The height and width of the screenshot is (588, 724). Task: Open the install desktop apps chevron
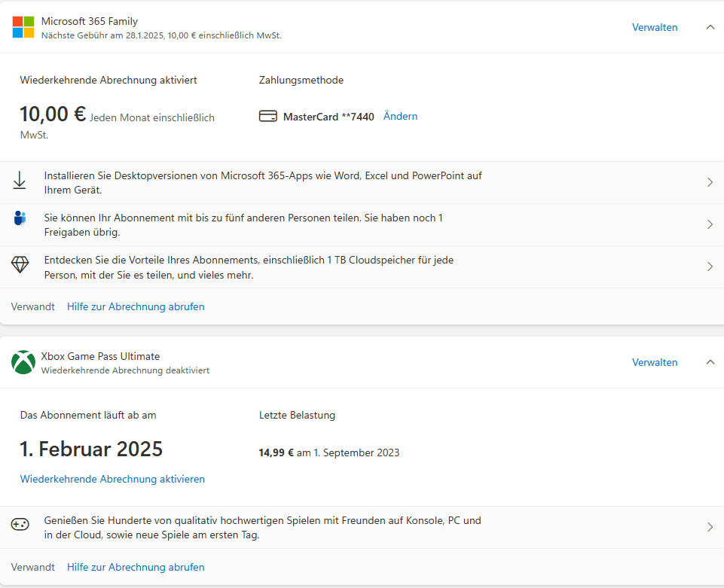[x=710, y=182]
